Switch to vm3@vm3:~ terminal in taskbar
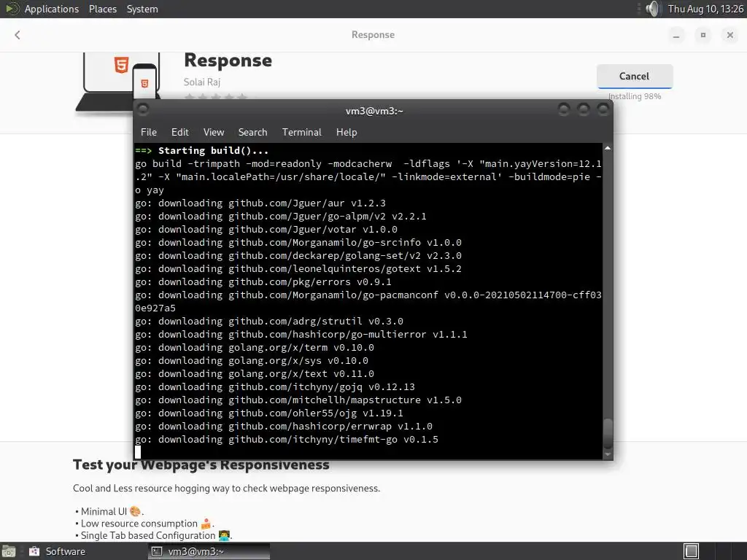 (x=209, y=551)
